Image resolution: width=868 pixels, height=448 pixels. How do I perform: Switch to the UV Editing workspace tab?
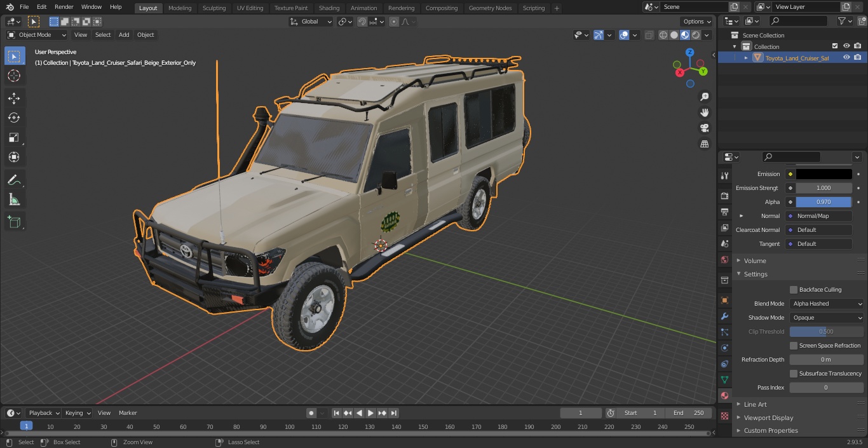pyautogui.click(x=250, y=8)
